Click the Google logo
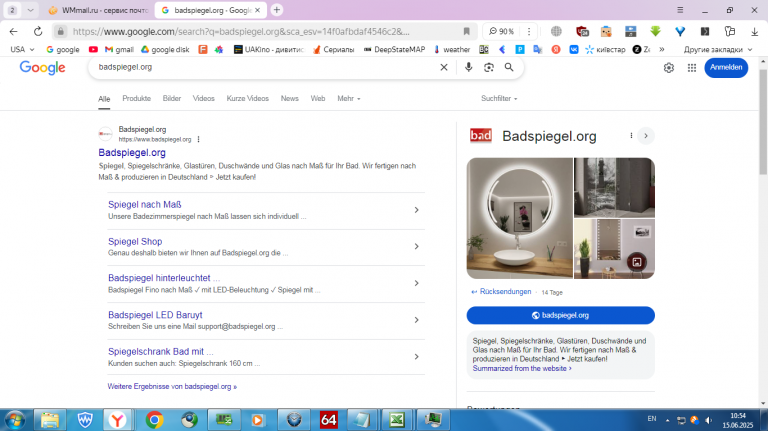 (42, 68)
